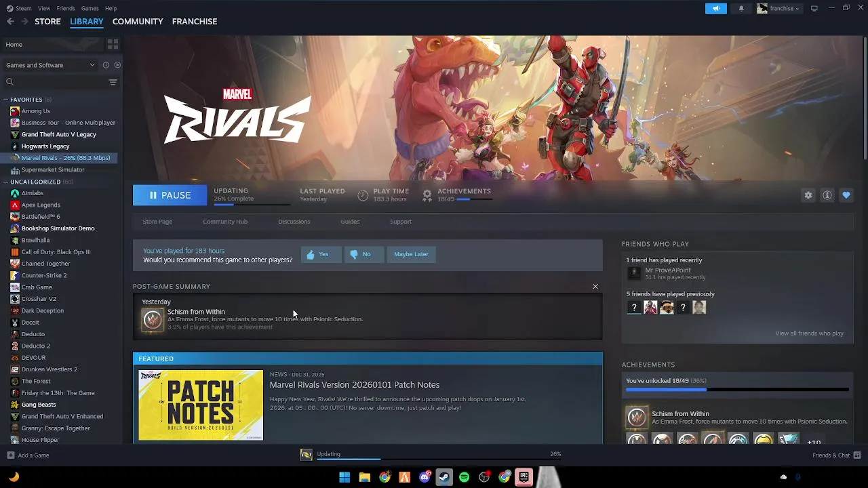Click the library search magnifier
Image resolution: width=868 pixels, height=488 pixels.
9,82
